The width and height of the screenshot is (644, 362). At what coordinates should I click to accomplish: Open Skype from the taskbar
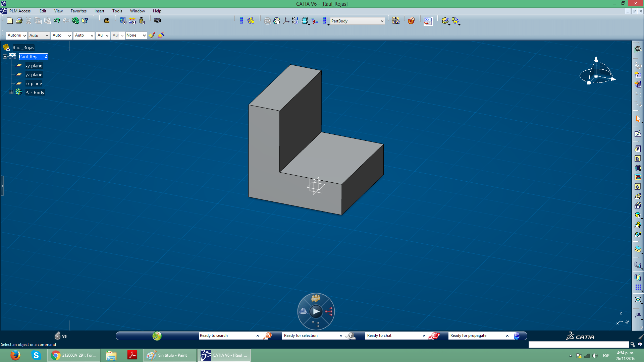point(36,355)
